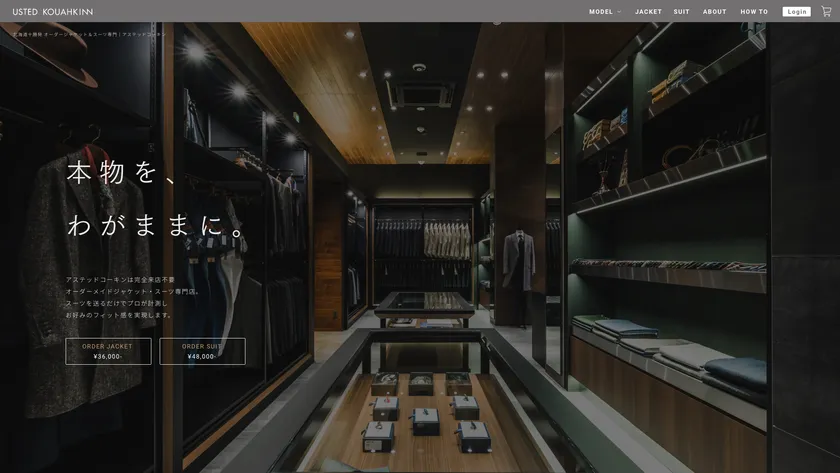Select the 本物を、 headline text

tap(121, 172)
